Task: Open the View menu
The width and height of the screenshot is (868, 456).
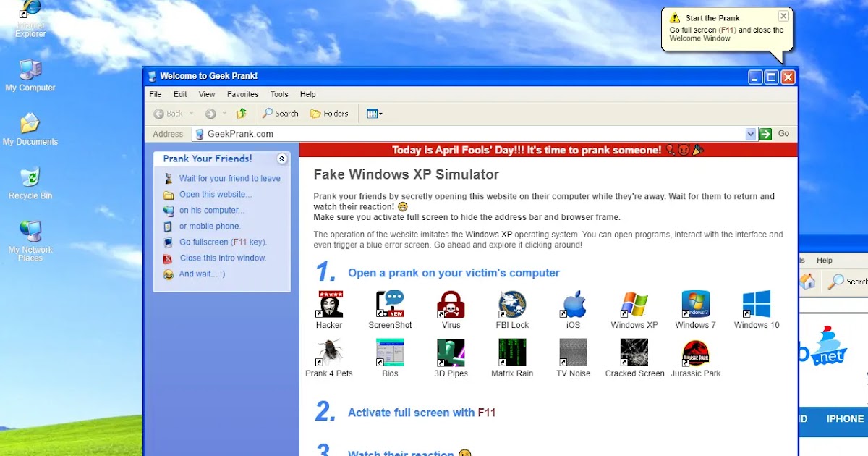Action: 207,94
